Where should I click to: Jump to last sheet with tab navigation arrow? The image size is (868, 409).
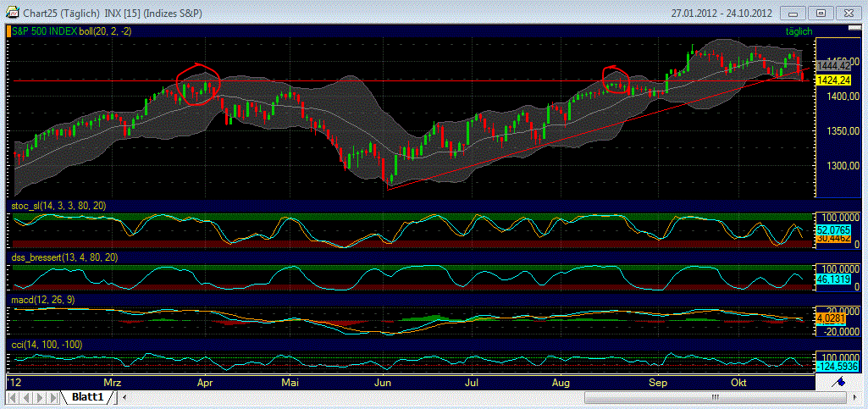[x=54, y=397]
